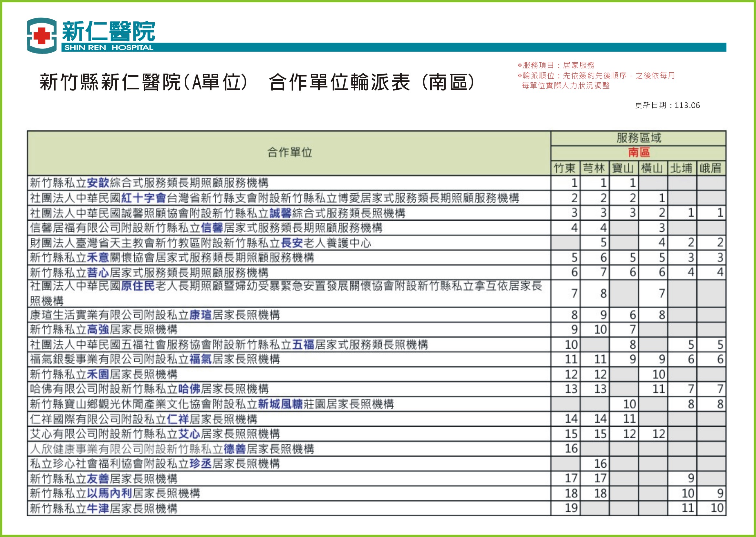Select the 德善居家長照機構 row
The width and height of the screenshot is (756, 537).
point(377,449)
